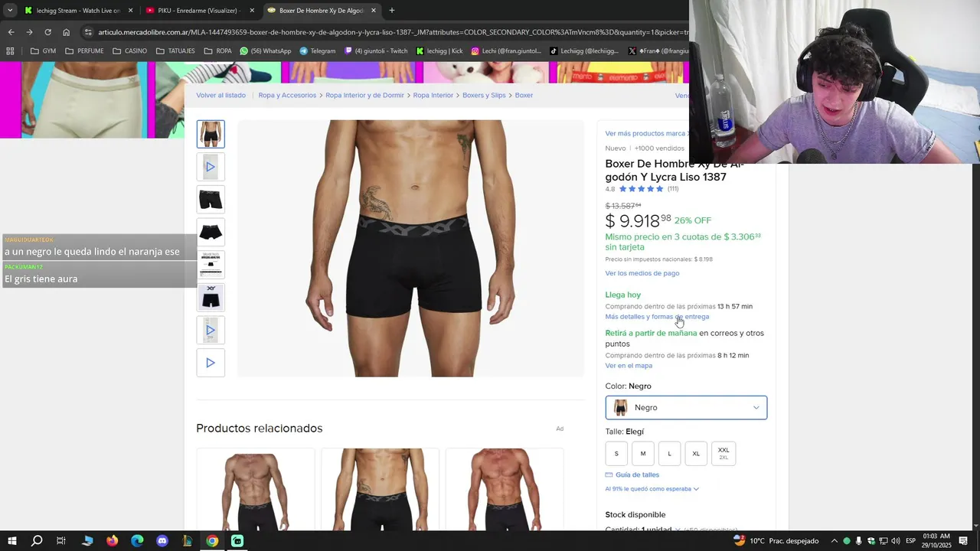Click the browser forward arrow
The image size is (980, 551).
click(29, 32)
